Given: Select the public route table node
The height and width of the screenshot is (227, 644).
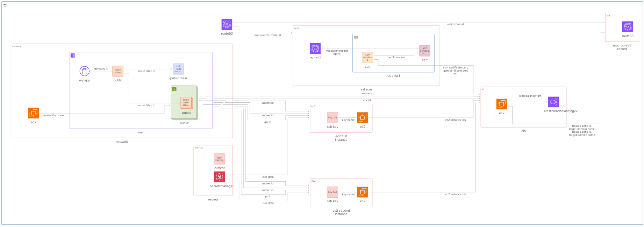Looking at the screenshot, I should pos(118,71).
